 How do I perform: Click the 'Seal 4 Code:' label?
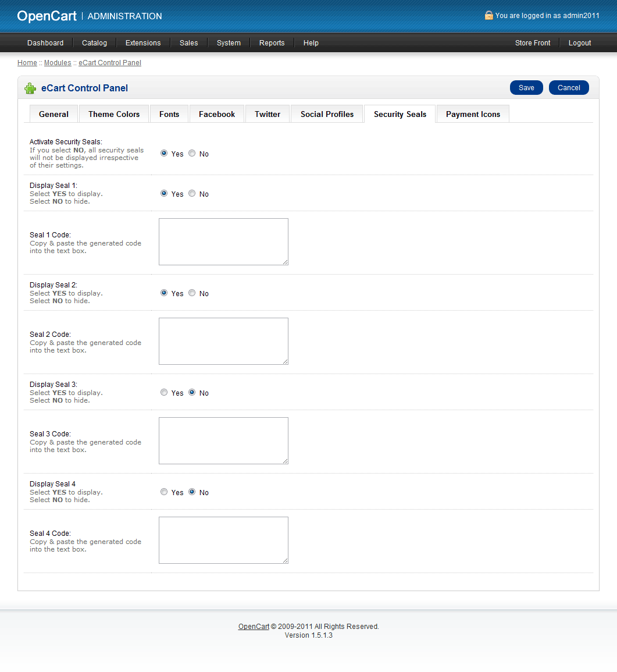pos(50,533)
